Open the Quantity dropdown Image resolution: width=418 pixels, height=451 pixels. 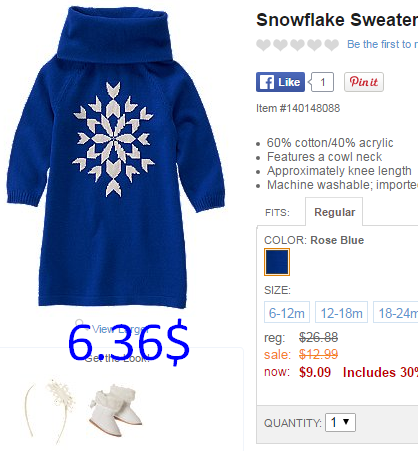[x=340, y=422]
